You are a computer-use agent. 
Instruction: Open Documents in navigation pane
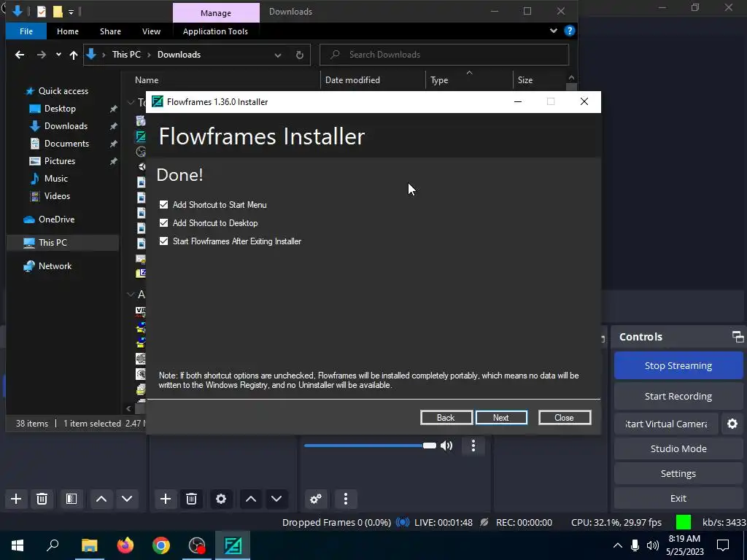pos(66,144)
